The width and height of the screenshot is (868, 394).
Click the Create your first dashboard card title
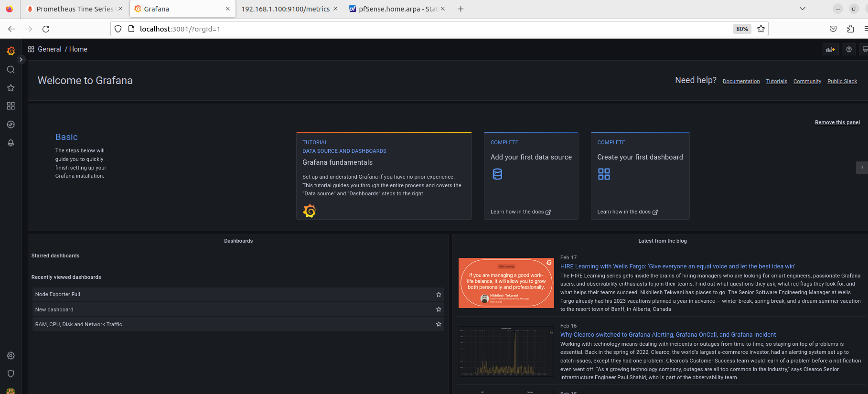[x=640, y=157]
